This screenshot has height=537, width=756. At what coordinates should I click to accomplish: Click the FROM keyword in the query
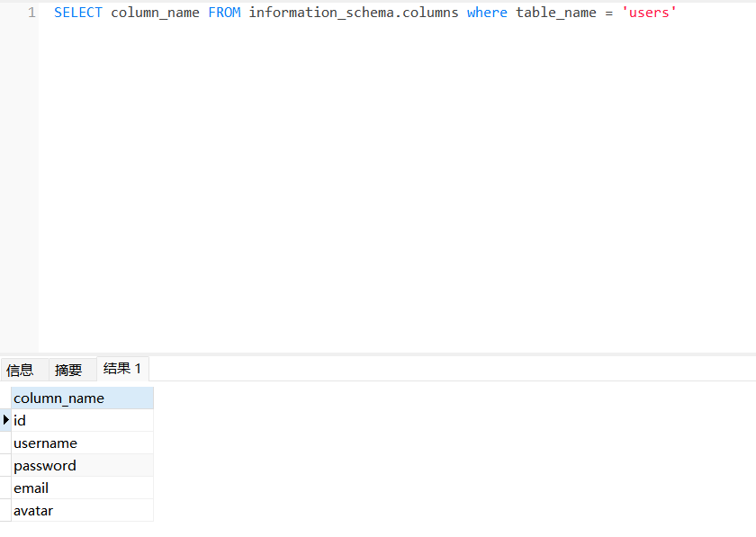224,13
